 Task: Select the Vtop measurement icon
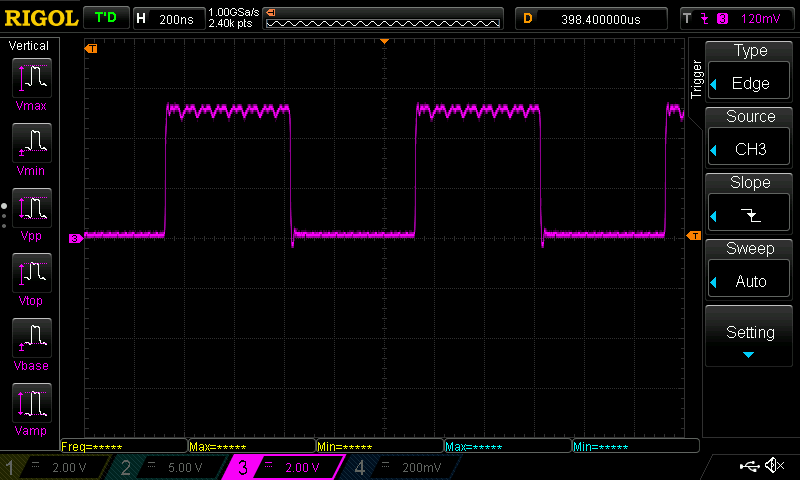[32, 273]
